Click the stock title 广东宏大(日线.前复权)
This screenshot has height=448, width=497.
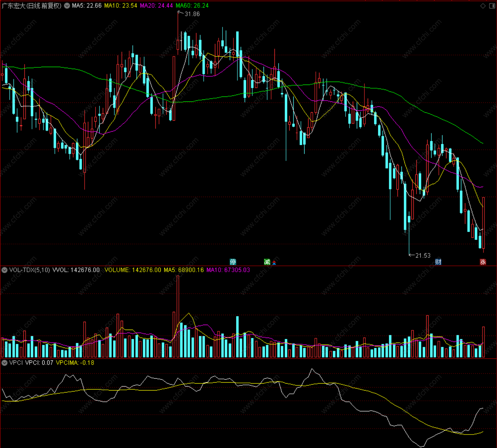[x=32, y=6]
